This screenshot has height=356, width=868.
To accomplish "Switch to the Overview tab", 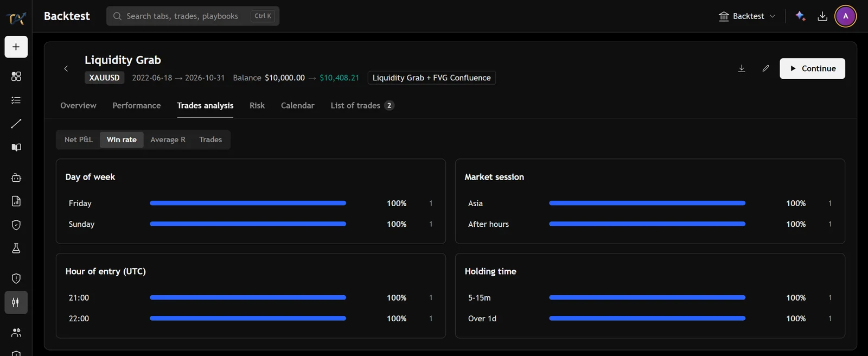I will [x=78, y=105].
